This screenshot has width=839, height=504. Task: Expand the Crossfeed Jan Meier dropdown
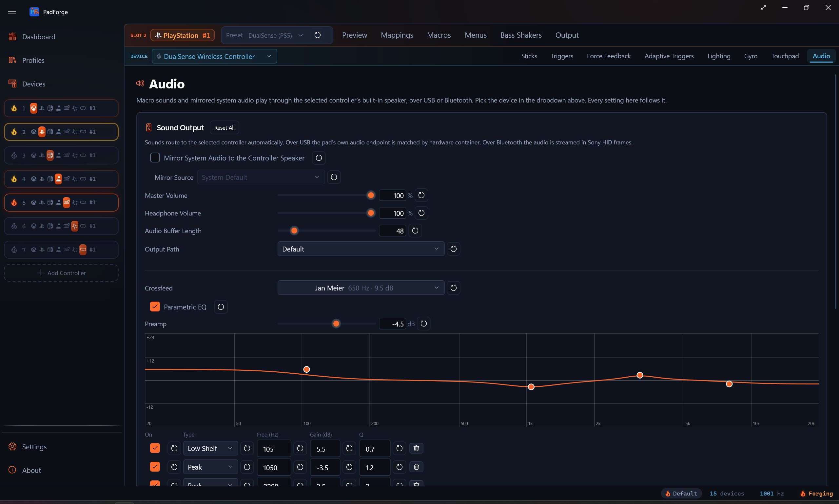[x=361, y=288]
